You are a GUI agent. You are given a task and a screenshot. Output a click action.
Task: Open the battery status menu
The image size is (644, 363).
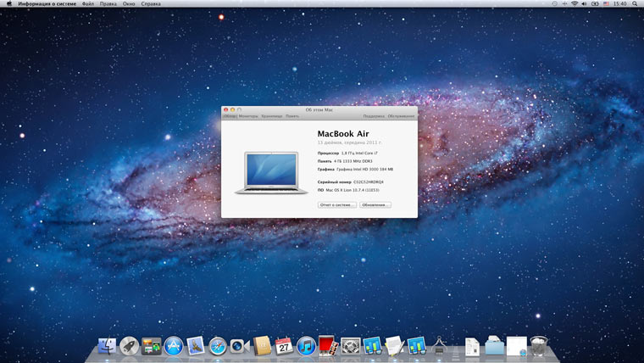[595, 3]
